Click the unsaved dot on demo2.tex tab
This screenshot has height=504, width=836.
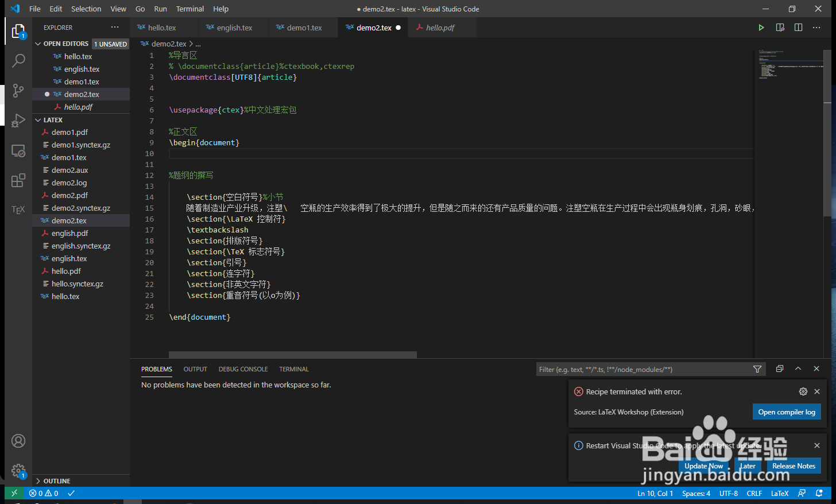pyautogui.click(x=398, y=28)
